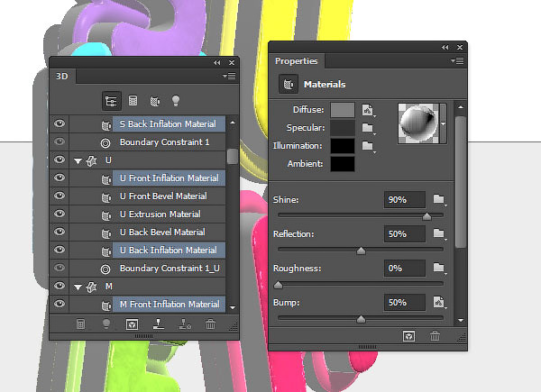The width and height of the screenshot is (541, 392).
Task: Filter 3D panel by lights
Action: [176, 101]
